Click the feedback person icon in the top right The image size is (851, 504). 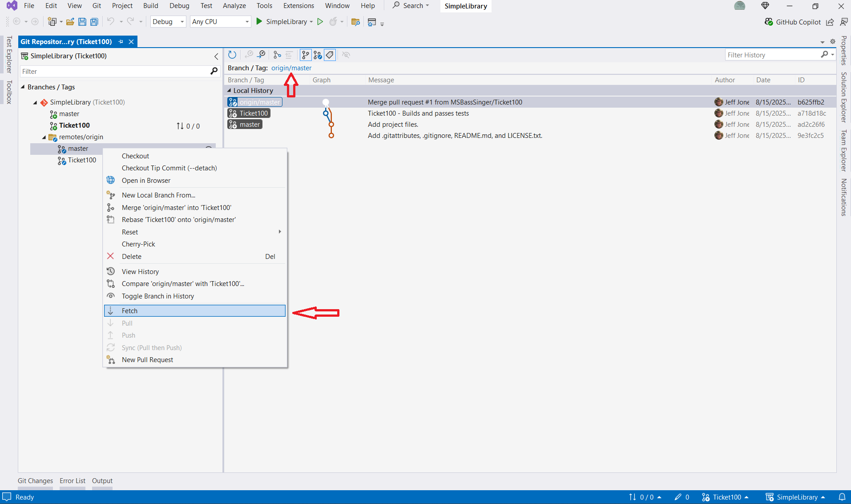pos(843,22)
